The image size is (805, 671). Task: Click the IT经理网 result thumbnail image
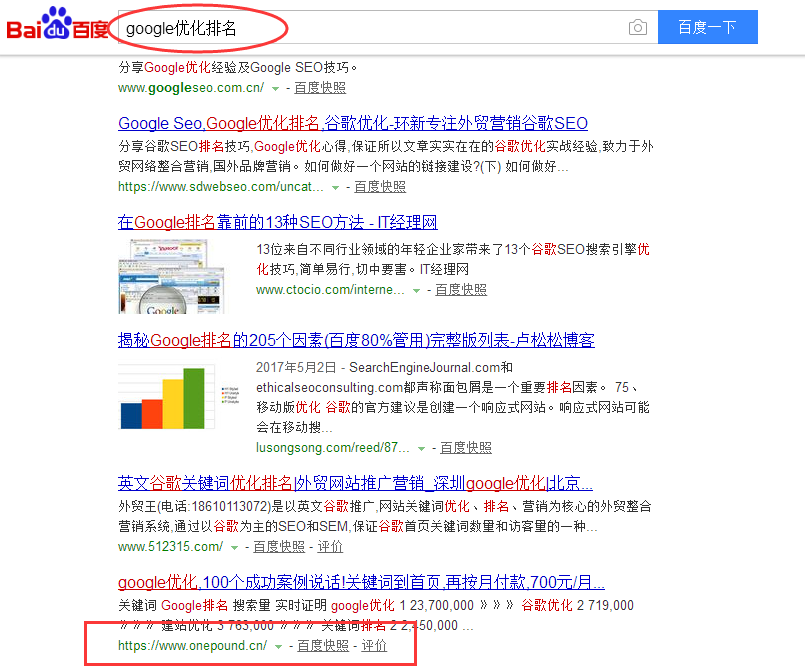coord(171,276)
